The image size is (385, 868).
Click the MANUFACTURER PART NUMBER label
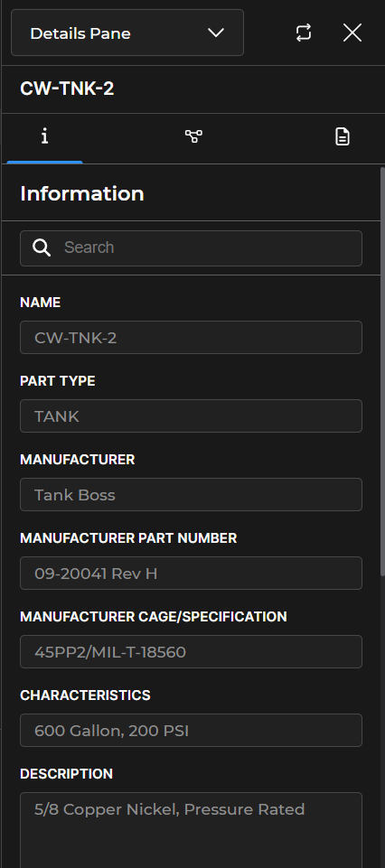click(x=128, y=538)
